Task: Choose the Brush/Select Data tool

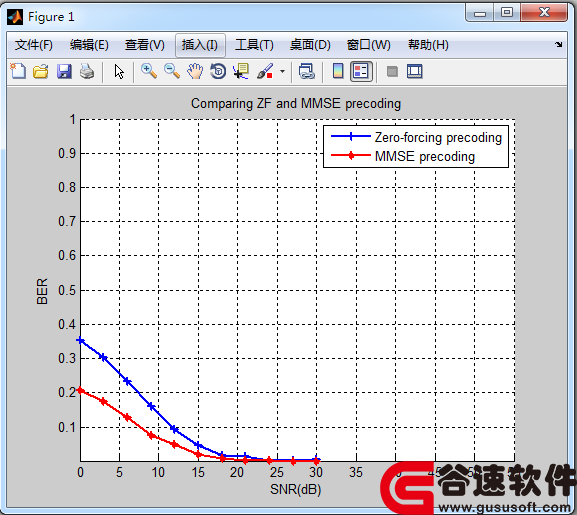Action: click(265, 71)
